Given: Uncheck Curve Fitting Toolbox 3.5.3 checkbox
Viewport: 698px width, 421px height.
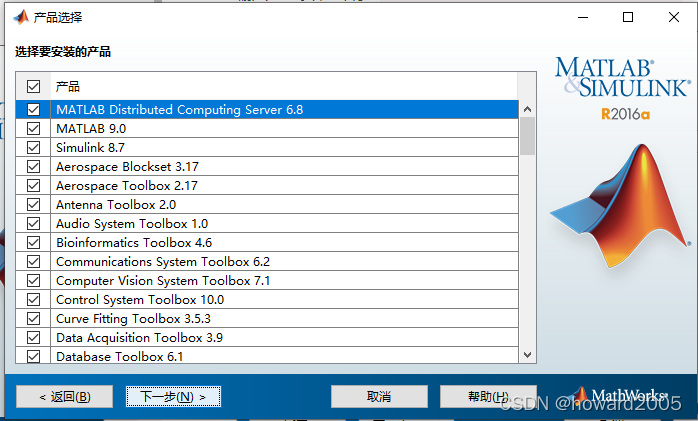Looking at the screenshot, I should click(x=33, y=319).
